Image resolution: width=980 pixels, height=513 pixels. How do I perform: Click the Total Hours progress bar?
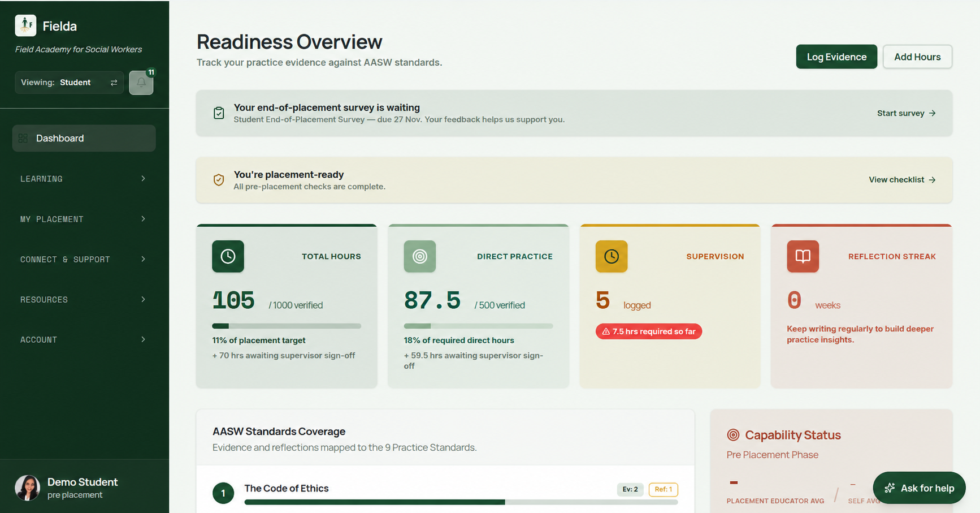tap(287, 326)
